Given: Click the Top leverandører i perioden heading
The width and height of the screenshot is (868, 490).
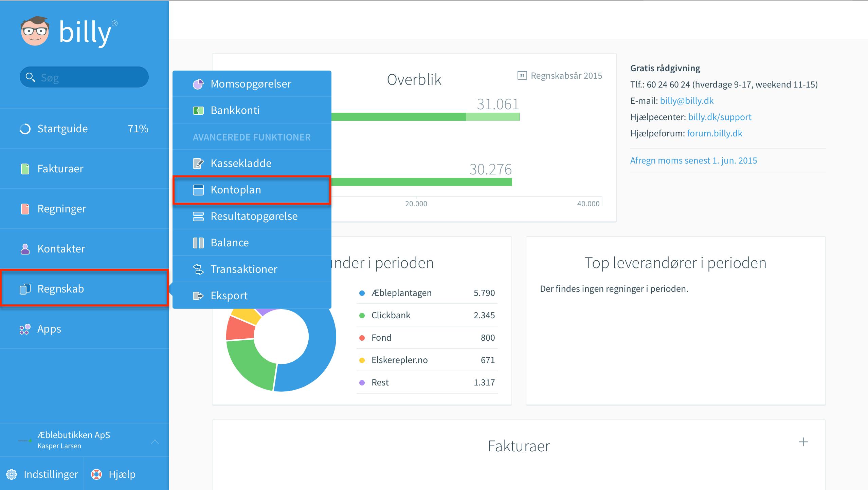Looking at the screenshot, I should [675, 263].
